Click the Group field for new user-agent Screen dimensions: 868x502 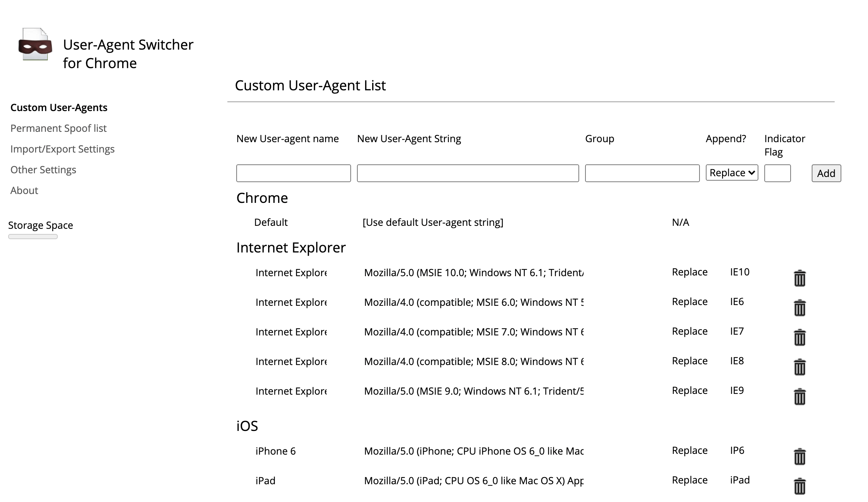pos(642,173)
